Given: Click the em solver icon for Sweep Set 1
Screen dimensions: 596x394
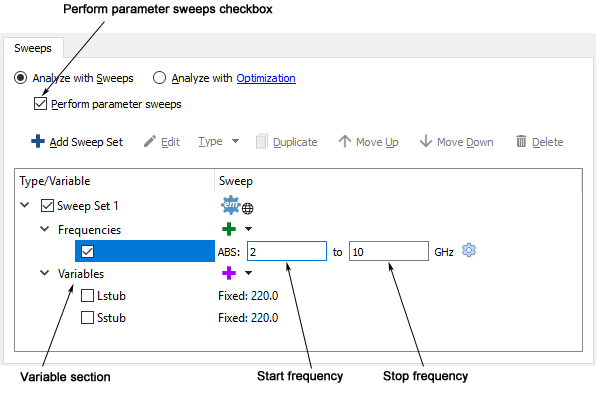Looking at the screenshot, I should (231, 205).
